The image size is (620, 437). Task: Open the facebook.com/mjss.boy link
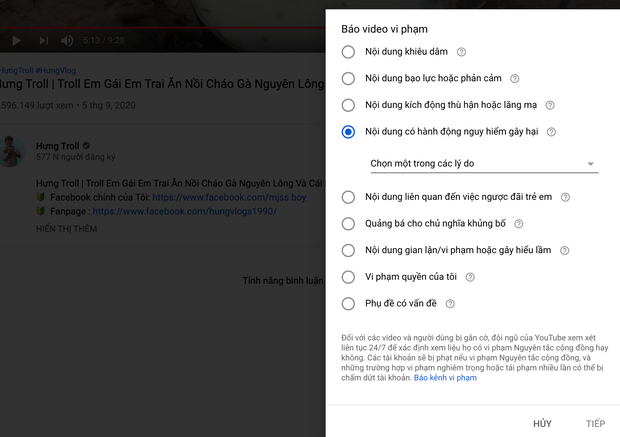tap(229, 197)
